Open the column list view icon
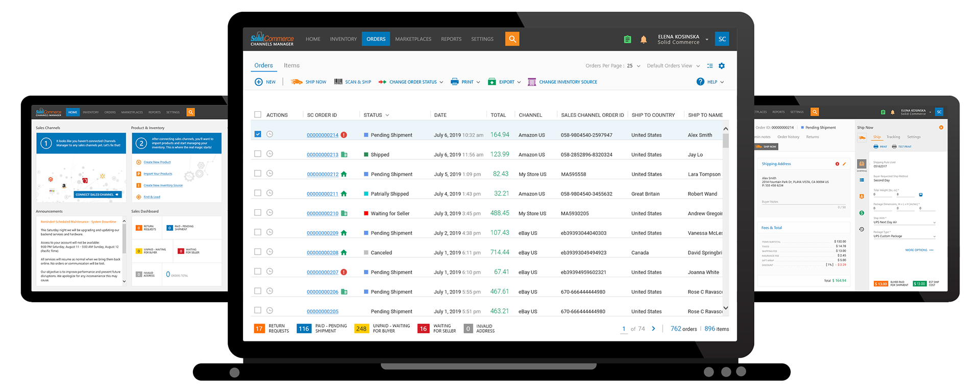The height and width of the screenshot is (392, 980). point(709,66)
